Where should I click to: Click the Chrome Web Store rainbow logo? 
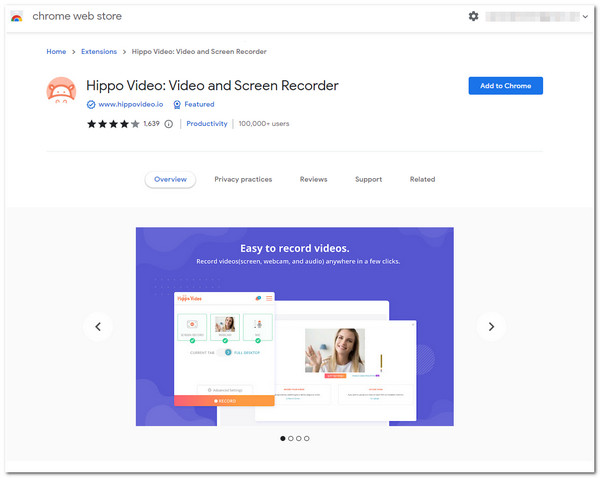point(16,16)
